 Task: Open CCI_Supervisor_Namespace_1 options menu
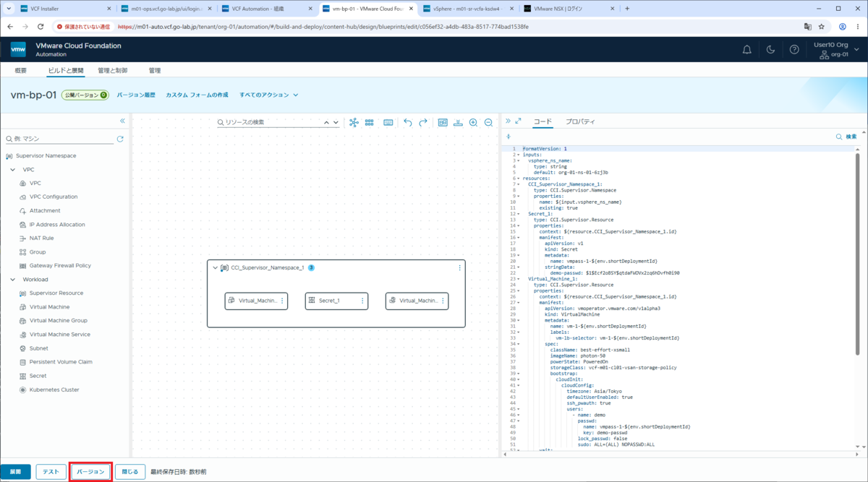459,268
